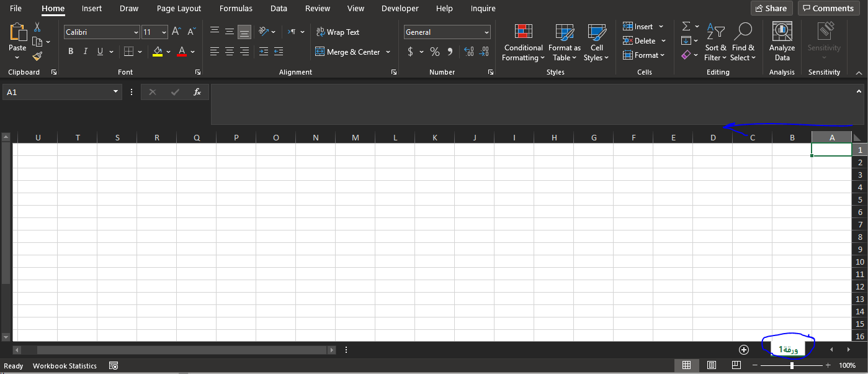Increase decimal places
The height and width of the screenshot is (374, 868).
[x=469, y=52]
